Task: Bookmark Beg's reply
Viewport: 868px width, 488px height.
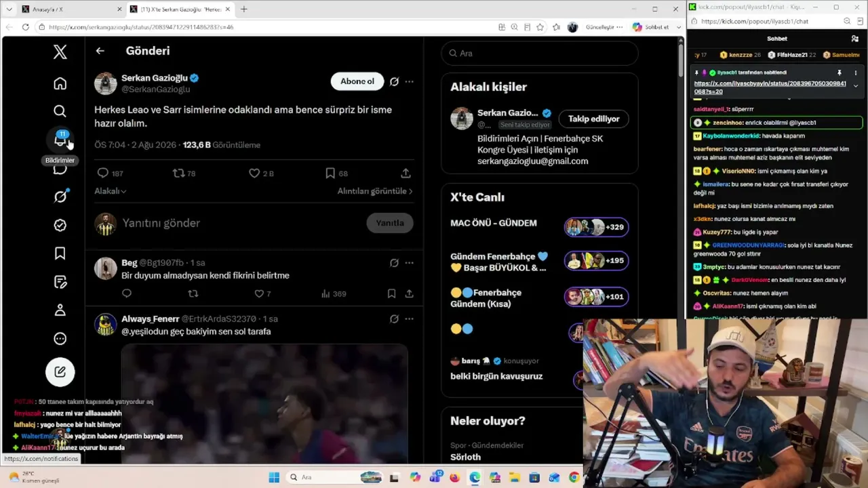Action: [391, 293]
